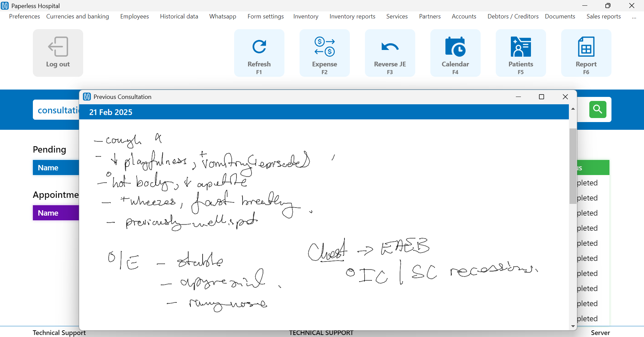The width and height of the screenshot is (644, 337).
Task: Open the Preferences menu
Action: 24,16
